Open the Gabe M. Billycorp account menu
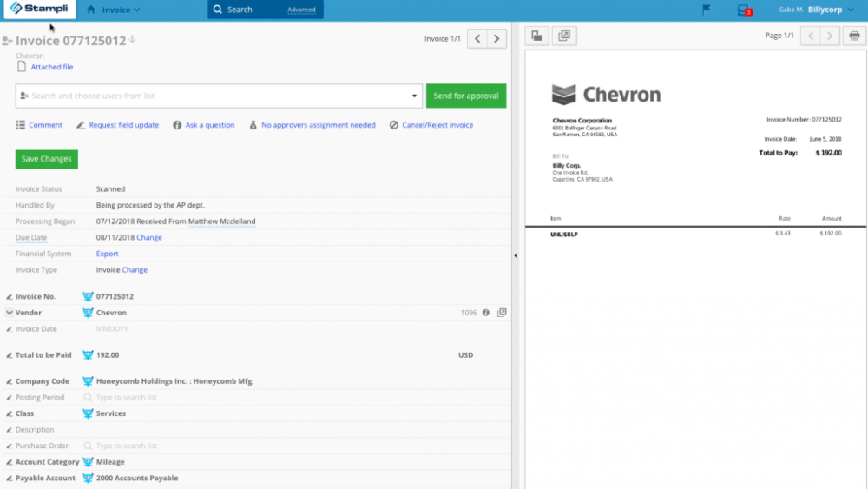The height and width of the screenshot is (489, 868). 817,10
